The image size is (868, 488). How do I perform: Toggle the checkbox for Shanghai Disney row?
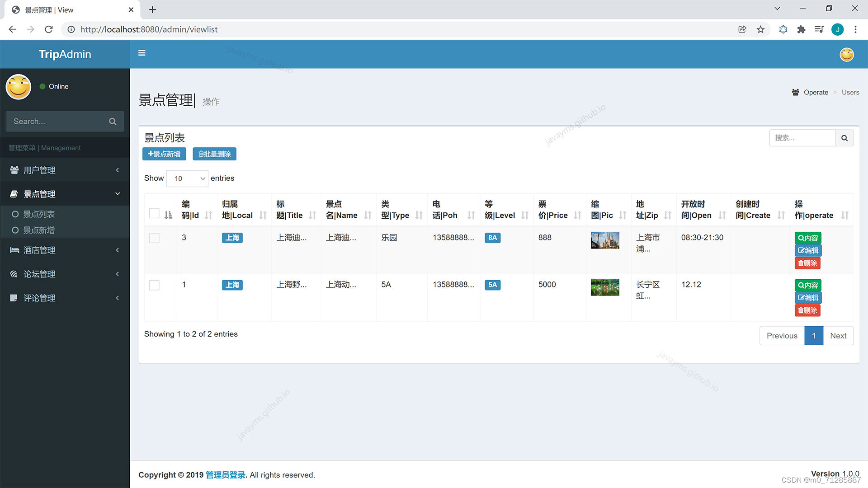click(x=154, y=237)
